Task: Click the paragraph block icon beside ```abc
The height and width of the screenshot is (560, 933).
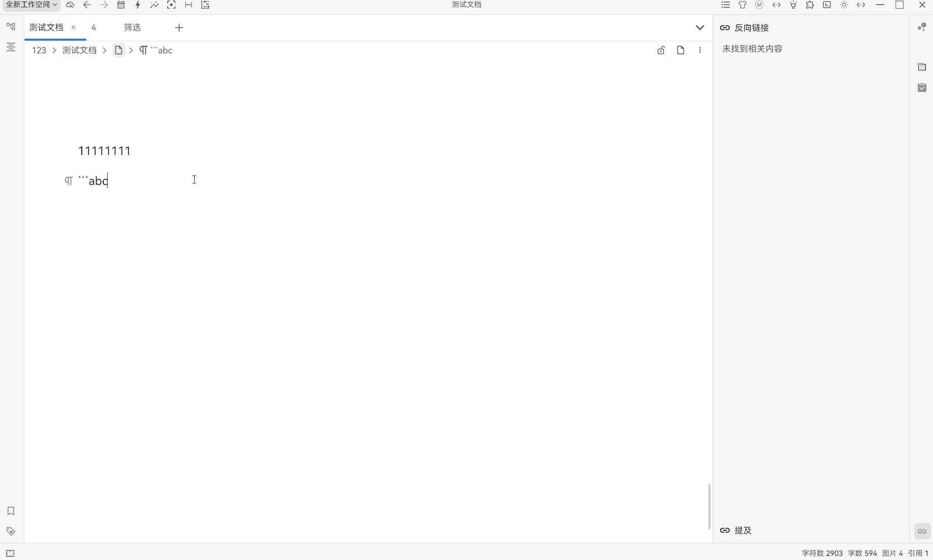Action: pyautogui.click(x=69, y=181)
